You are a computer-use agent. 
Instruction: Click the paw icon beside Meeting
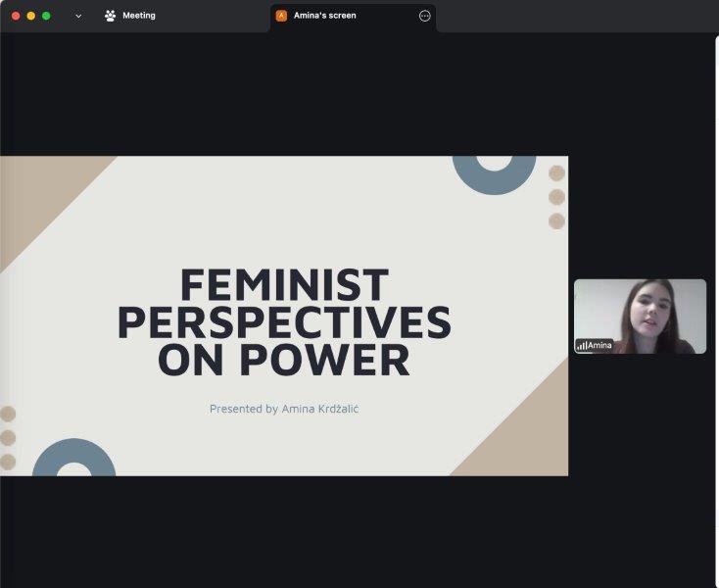tap(110, 16)
